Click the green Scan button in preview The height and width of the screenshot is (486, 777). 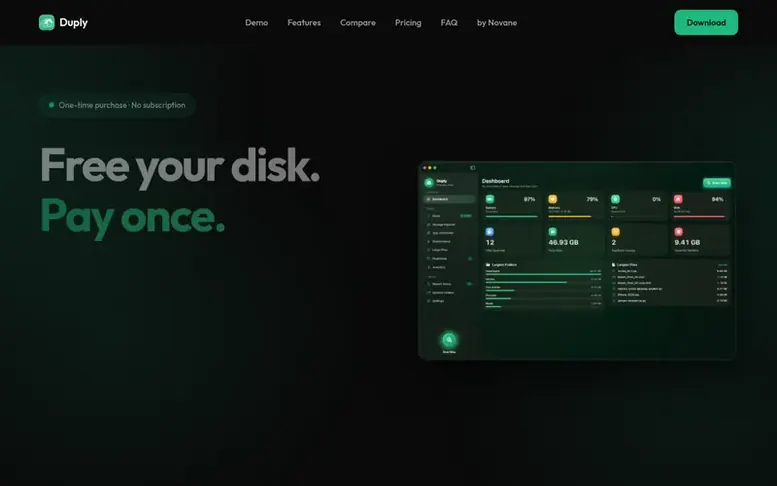point(717,183)
